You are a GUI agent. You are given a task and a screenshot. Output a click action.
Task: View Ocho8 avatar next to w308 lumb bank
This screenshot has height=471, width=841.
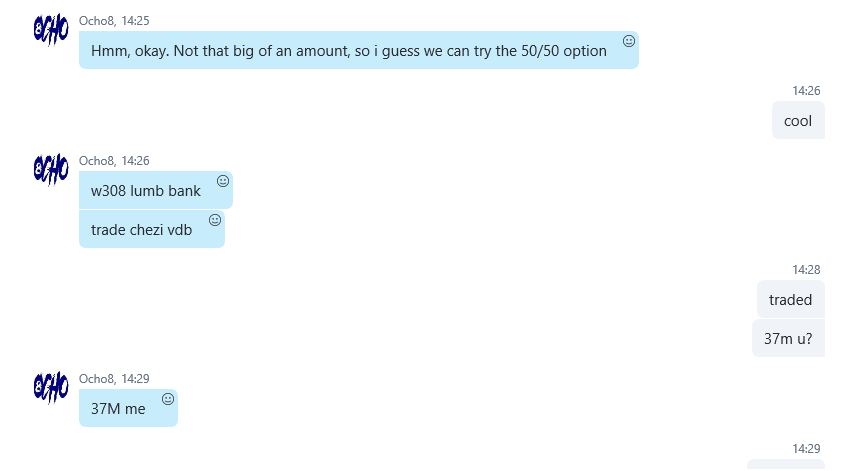pyautogui.click(x=51, y=170)
